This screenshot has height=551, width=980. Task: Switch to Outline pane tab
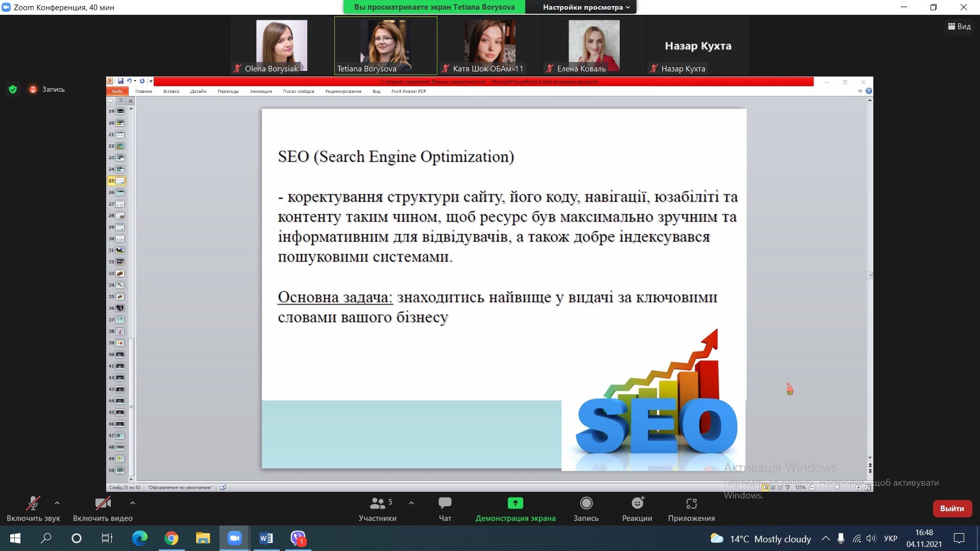tap(120, 101)
